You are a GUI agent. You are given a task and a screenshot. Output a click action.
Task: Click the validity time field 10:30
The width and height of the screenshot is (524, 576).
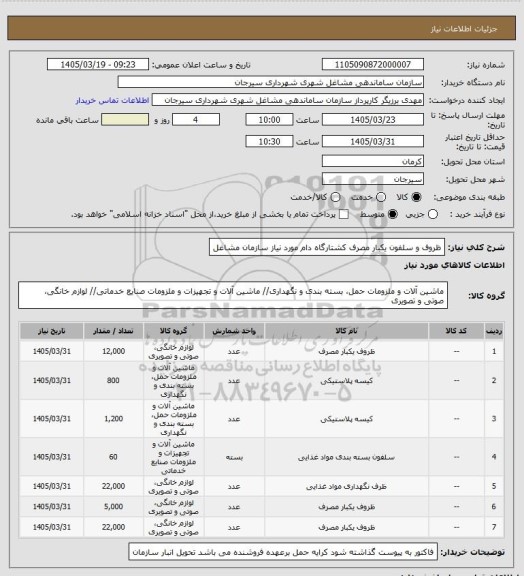coord(269,141)
